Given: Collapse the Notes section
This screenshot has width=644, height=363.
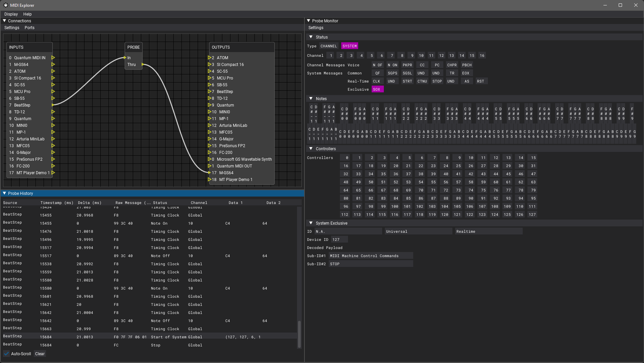Looking at the screenshot, I should click(x=311, y=98).
